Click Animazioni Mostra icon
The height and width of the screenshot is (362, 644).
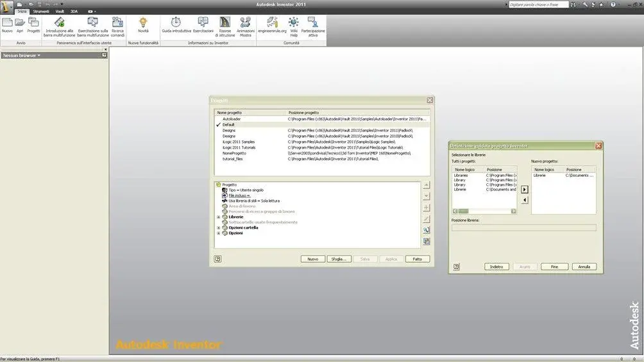[246, 27]
